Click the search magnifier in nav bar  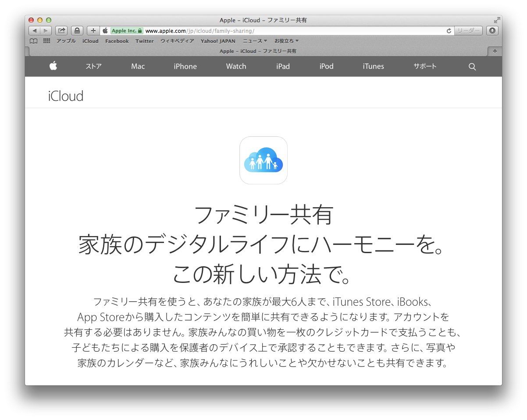(472, 67)
